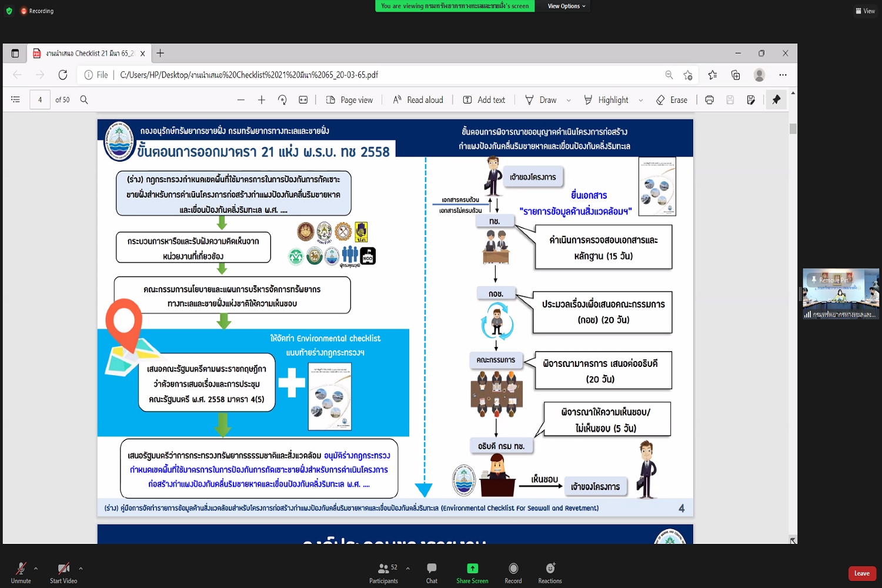
Task: Print the PDF document
Action: tap(710, 100)
